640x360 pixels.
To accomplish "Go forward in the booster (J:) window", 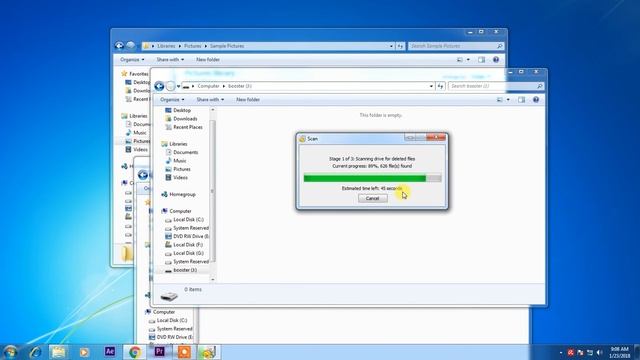I will pyautogui.click(x=171, y=86).
